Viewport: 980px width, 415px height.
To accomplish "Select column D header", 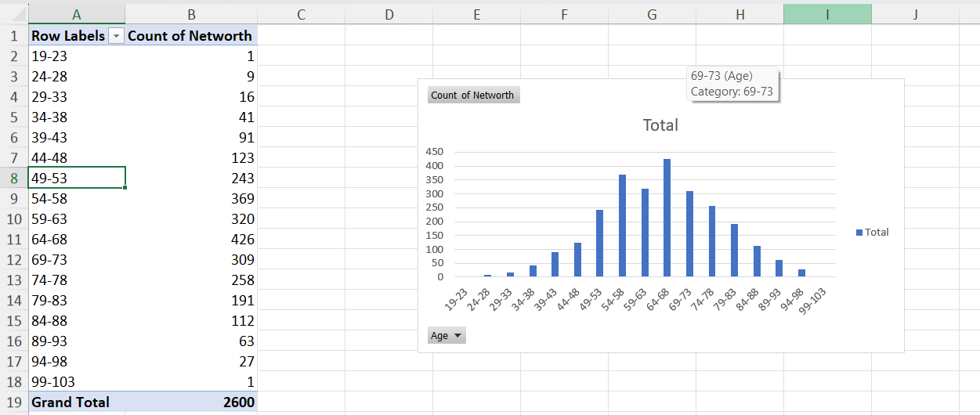I will [x=389, y=14].
